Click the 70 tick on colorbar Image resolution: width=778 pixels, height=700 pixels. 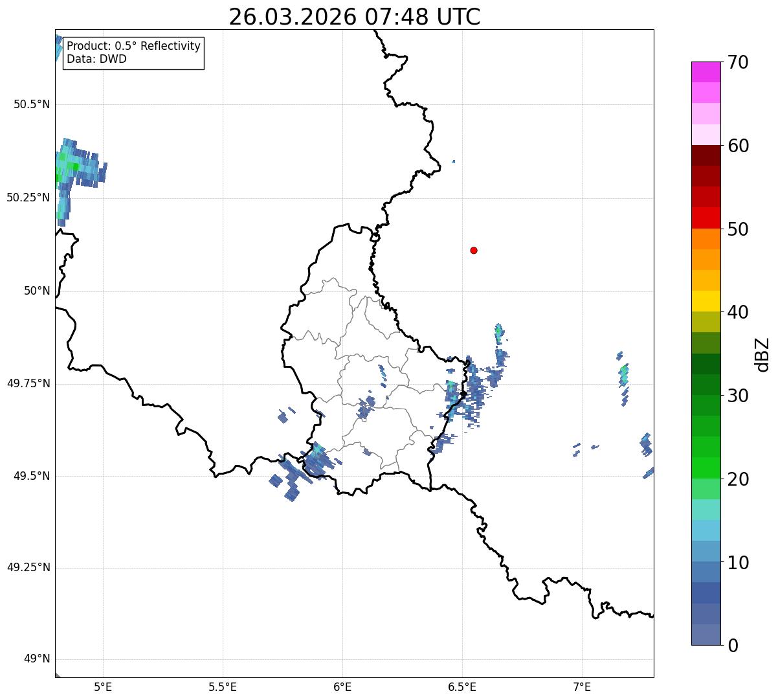[x=738, y=63]
